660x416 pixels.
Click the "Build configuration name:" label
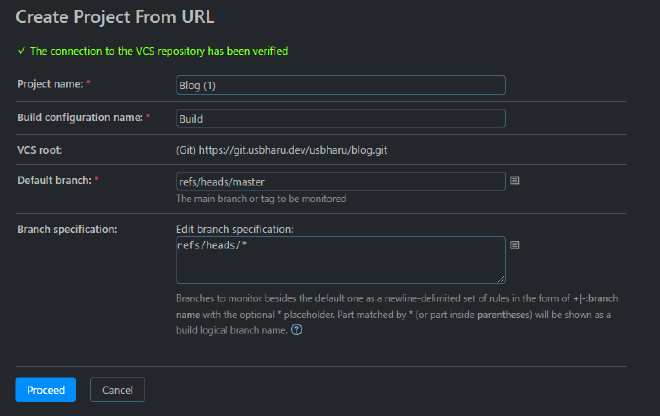tap(80, 117)
